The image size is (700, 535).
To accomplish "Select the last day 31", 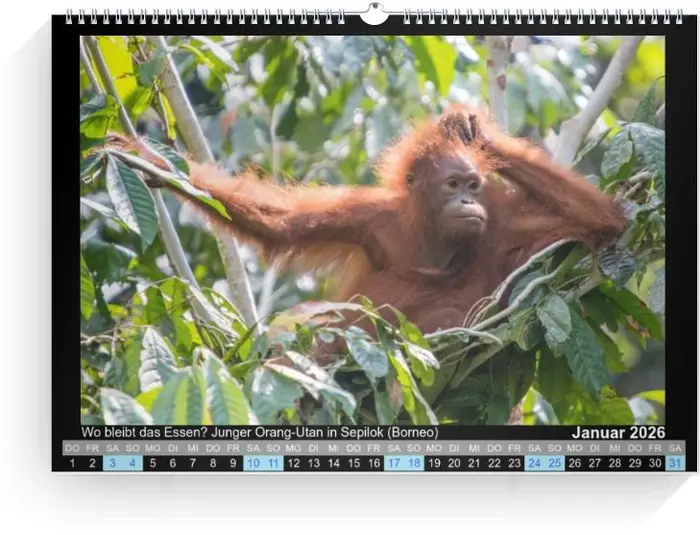I will tap(675, 463).
